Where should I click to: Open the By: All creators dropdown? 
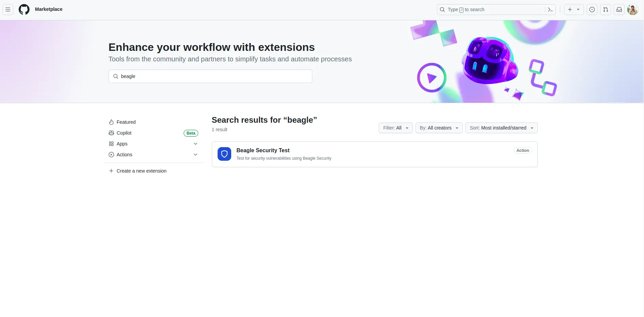439,128
